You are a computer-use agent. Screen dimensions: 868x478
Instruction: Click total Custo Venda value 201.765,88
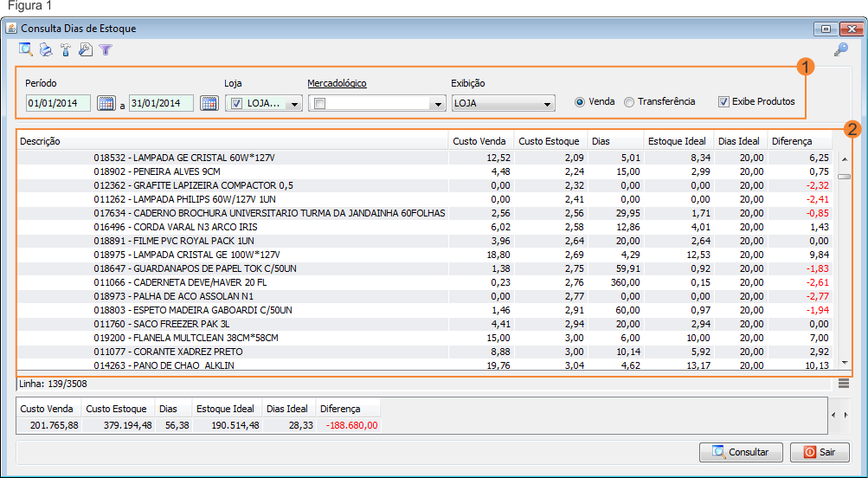[55, 425]
